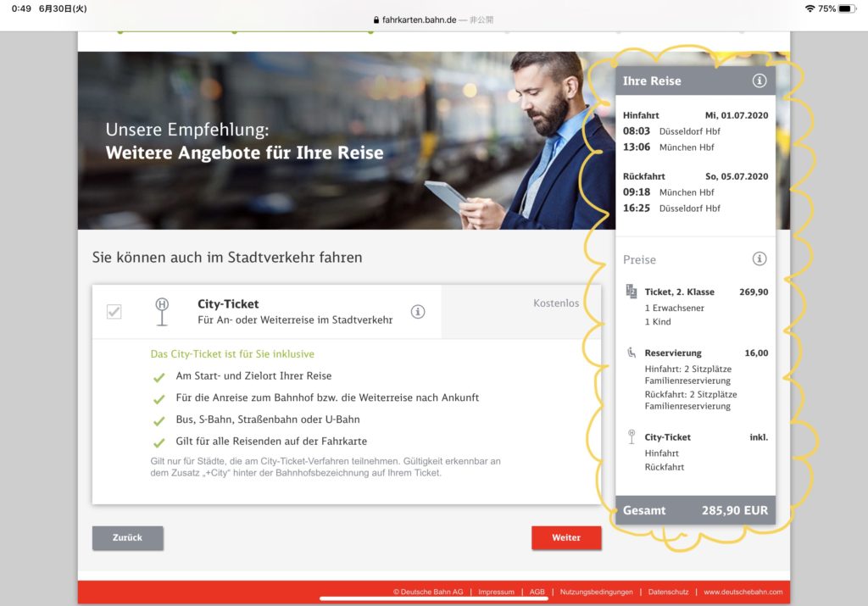Click the 1 Kind passenger line
This screenshot has height=606, width=868.
pos(658,321)
